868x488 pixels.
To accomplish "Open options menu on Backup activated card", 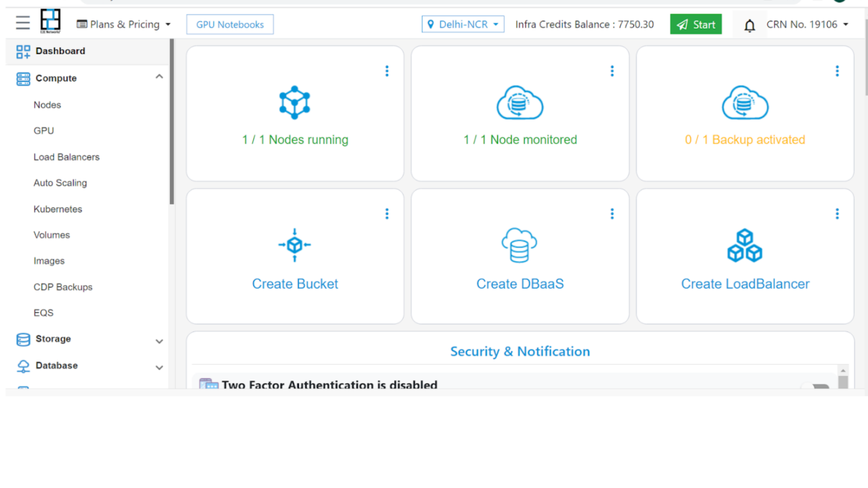I will tap(837, 71).
